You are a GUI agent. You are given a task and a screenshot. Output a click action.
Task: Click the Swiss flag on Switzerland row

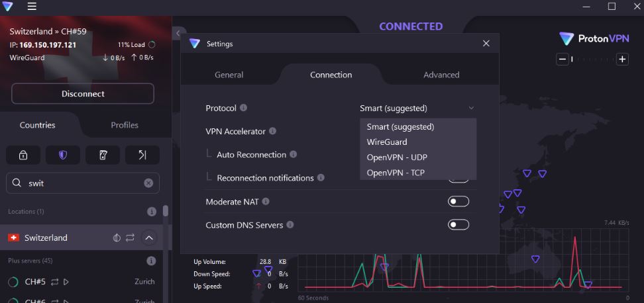pyautogui.click(x=13, y=238)
